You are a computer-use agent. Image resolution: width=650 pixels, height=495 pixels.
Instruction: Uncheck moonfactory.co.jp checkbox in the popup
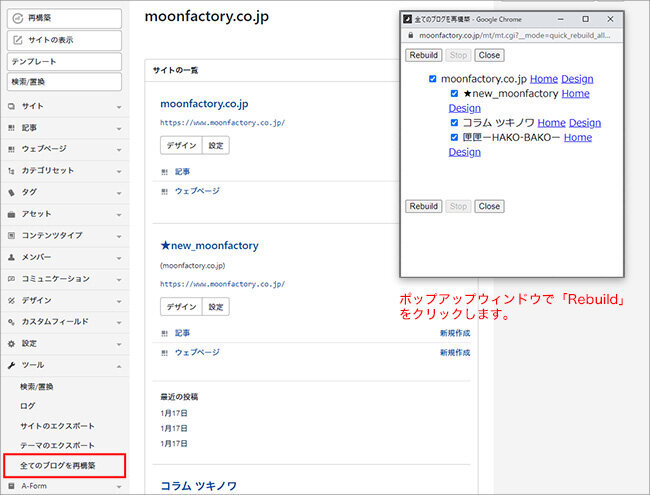[x=432, y=79]
